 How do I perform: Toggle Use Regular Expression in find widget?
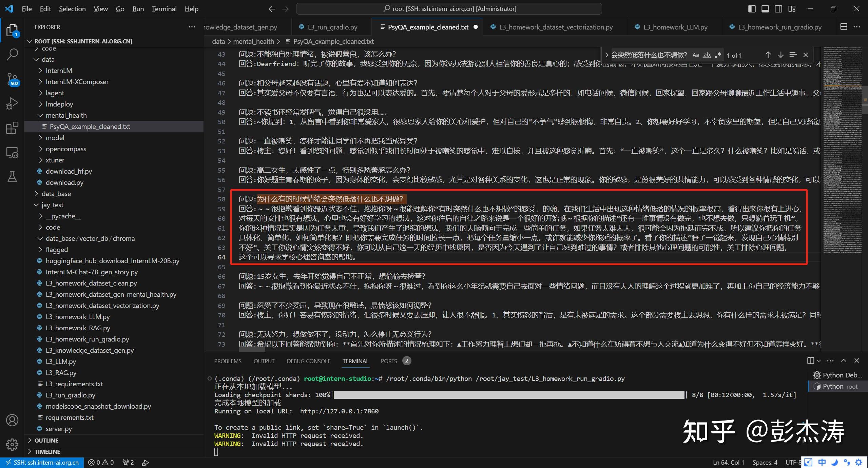[x=718, y=55]
